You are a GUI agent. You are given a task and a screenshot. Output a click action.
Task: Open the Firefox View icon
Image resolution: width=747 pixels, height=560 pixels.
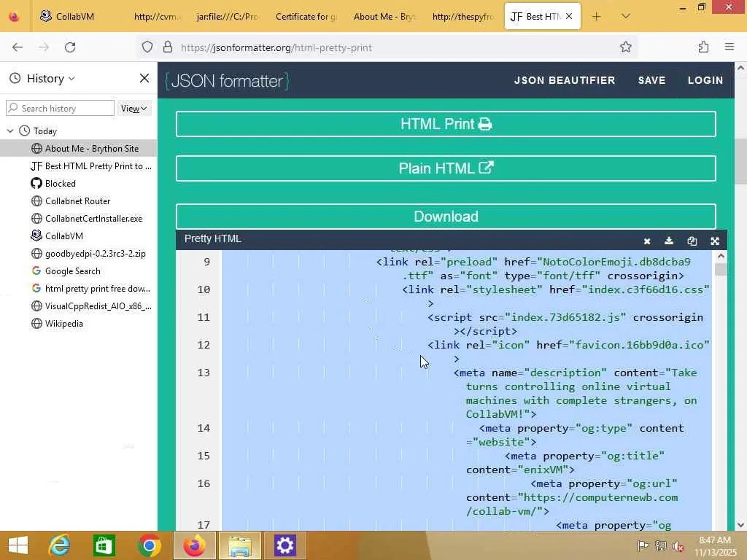coord(15,17)
